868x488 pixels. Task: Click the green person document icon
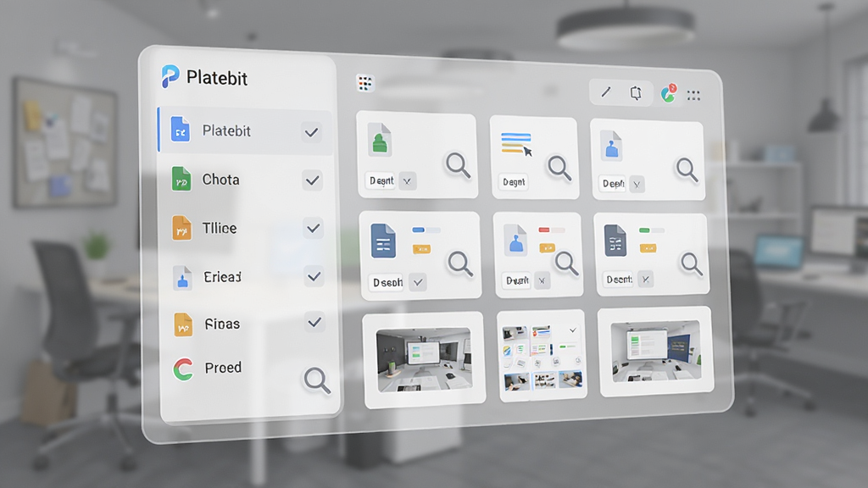[x=380, y=139]
